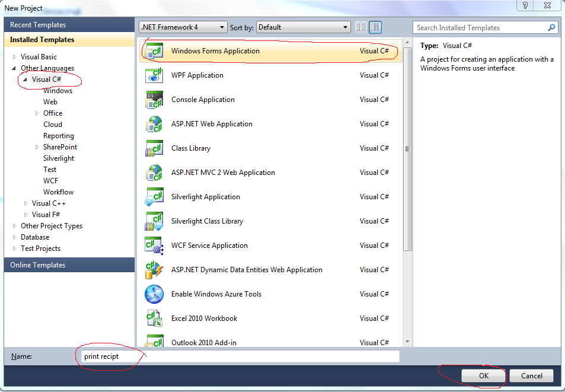This screenshot has width=565, height=392.
Task: Open the Sort by Default dropdown
Action: point(304,27)
